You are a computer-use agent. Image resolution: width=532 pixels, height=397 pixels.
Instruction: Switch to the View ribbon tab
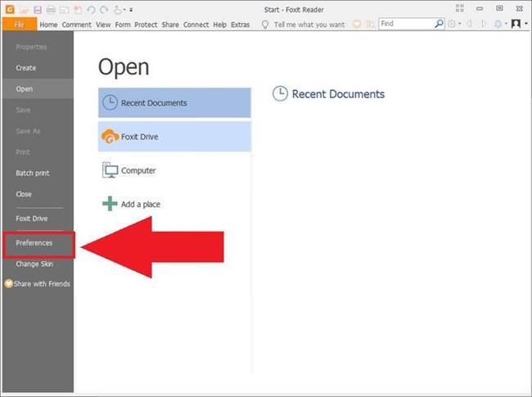pyautogui.click(x=103, y=25)
